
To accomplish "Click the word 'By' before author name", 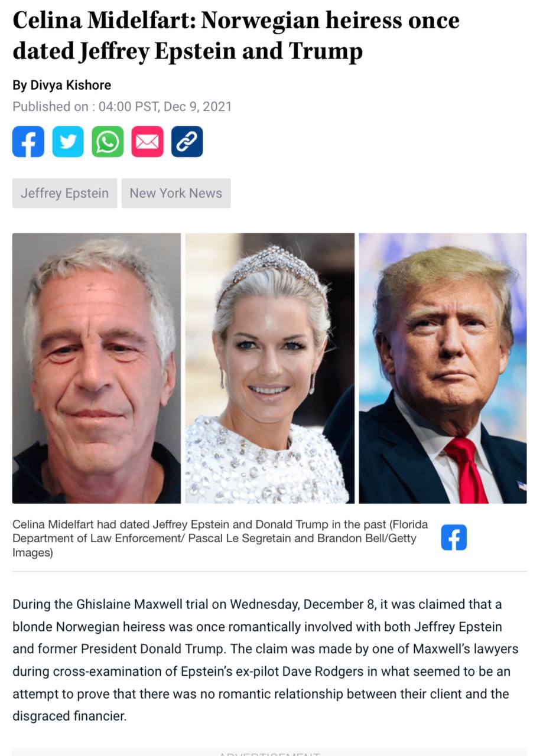I will pos(19,85).
